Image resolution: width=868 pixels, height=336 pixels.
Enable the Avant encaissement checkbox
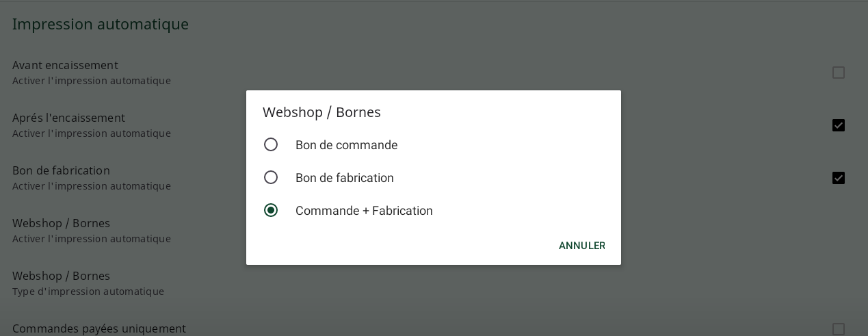click(x=839, y=73)
